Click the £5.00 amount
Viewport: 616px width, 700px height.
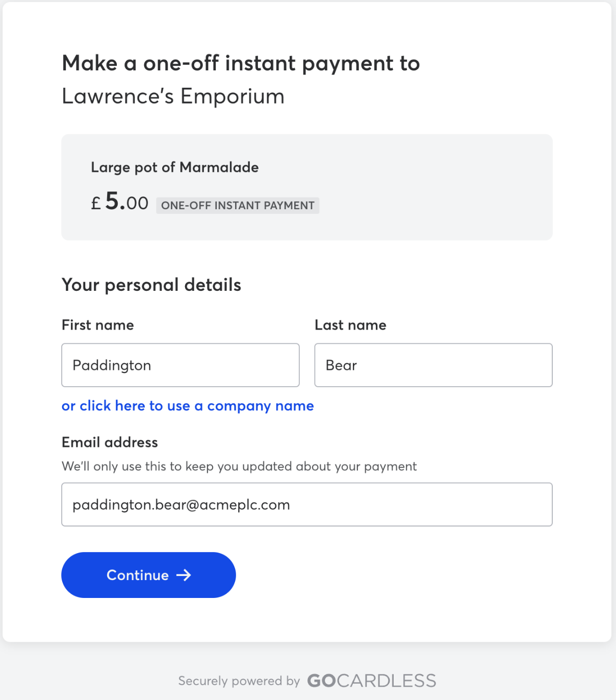[120, 202]
